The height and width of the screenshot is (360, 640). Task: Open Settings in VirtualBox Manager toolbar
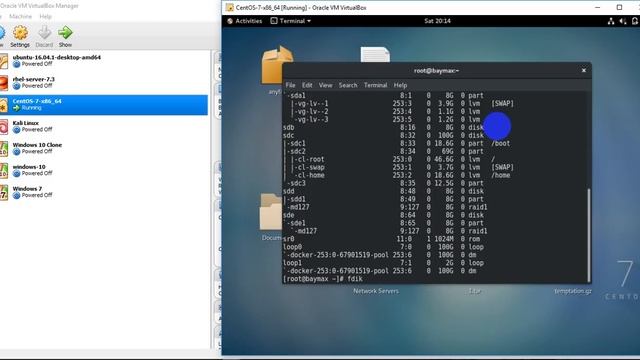[x=20, y=36]
